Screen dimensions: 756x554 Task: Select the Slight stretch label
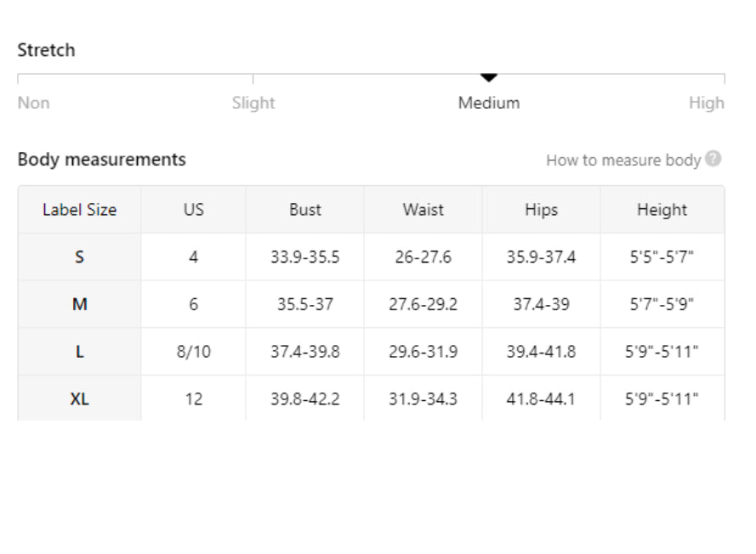253,103
